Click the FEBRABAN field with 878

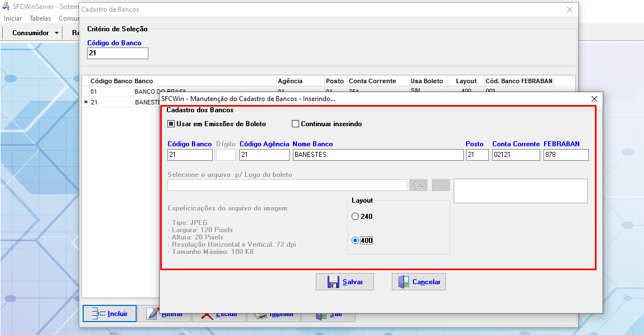565,155
